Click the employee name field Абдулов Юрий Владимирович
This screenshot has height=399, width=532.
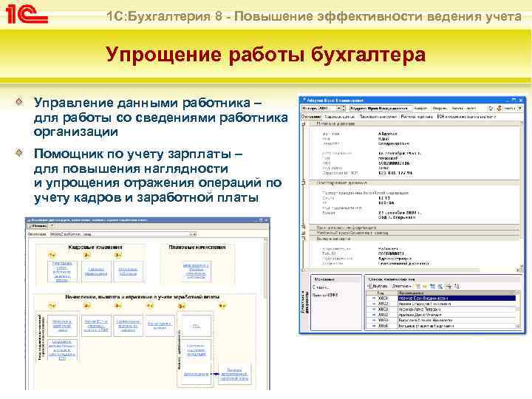380,108
